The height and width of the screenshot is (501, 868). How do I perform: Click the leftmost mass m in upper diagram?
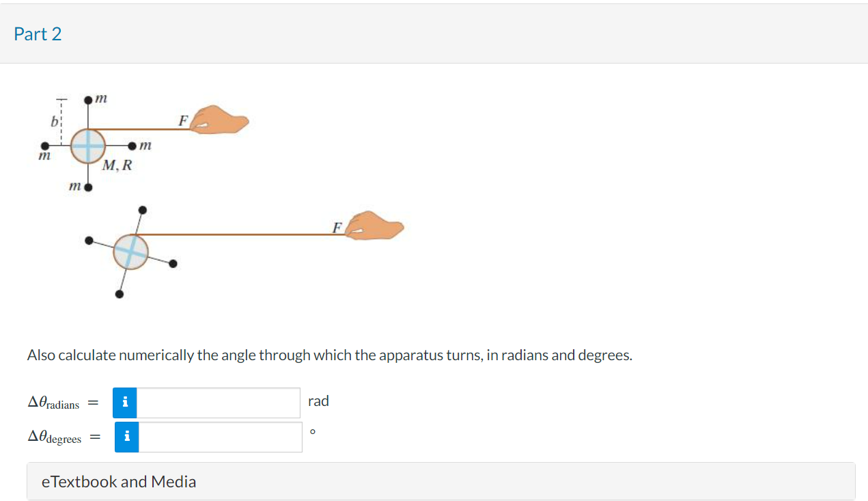45,146
